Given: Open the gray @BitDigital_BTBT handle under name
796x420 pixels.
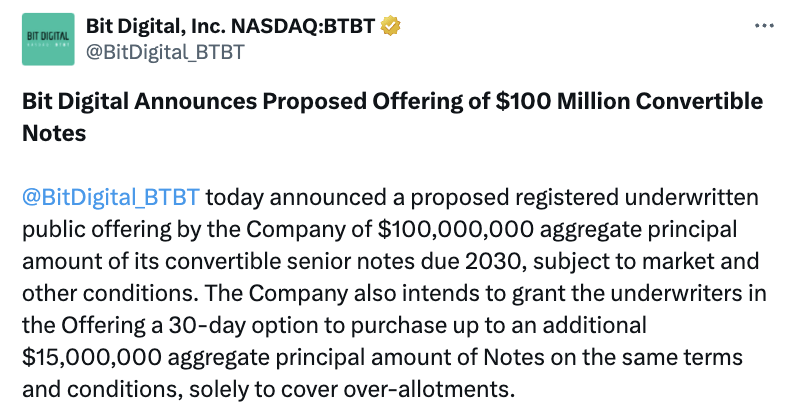Looking at the screenshot, I should click(x=165, y=52).
